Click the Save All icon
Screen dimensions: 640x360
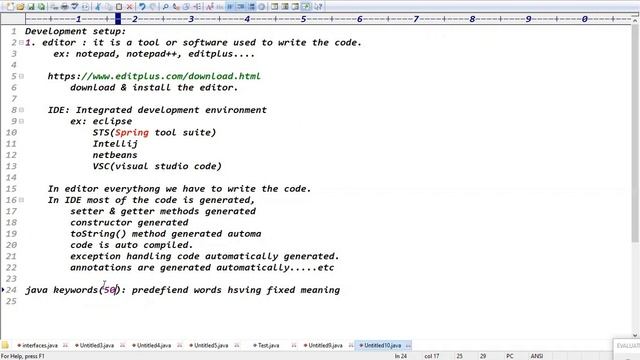coord(42,7)
